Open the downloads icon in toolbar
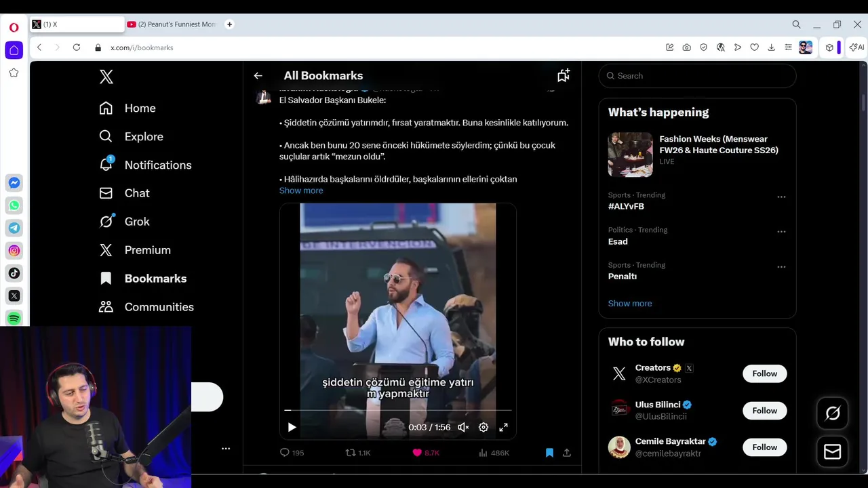This screenshot has height=488, width=868. click(771, 47)
